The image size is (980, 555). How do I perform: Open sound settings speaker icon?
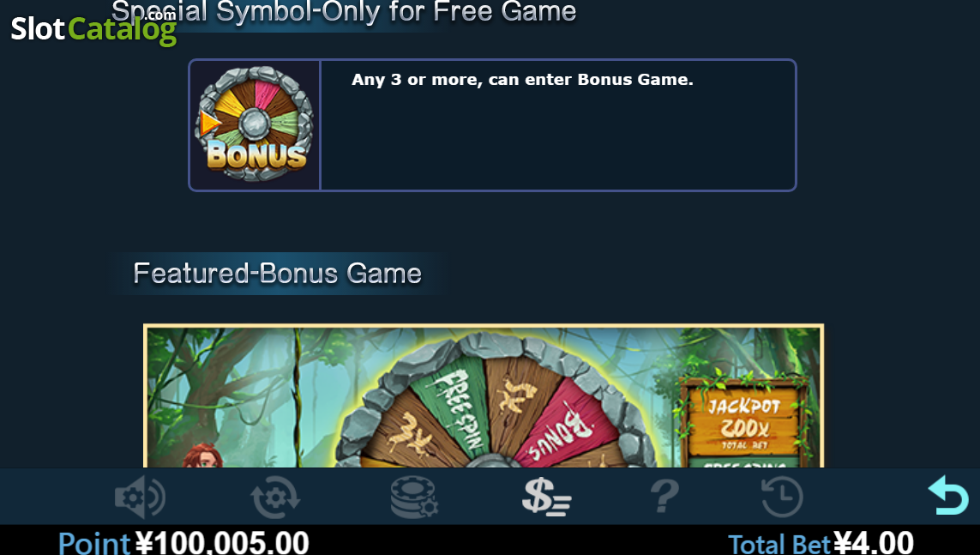pos(140,497)
